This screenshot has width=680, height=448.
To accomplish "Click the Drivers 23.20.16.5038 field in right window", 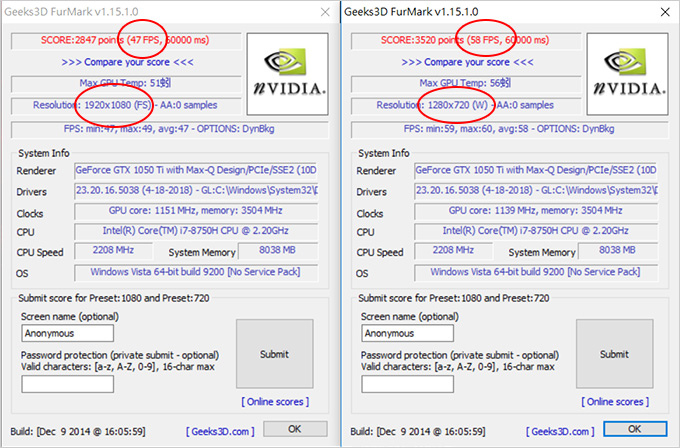I will point(536,191).
